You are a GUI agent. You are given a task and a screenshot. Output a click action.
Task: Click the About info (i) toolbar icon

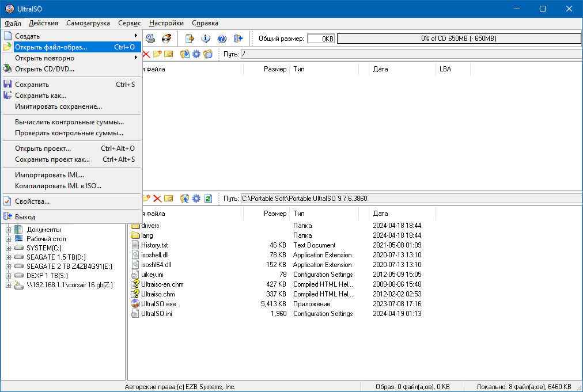[x=206, y=38]
